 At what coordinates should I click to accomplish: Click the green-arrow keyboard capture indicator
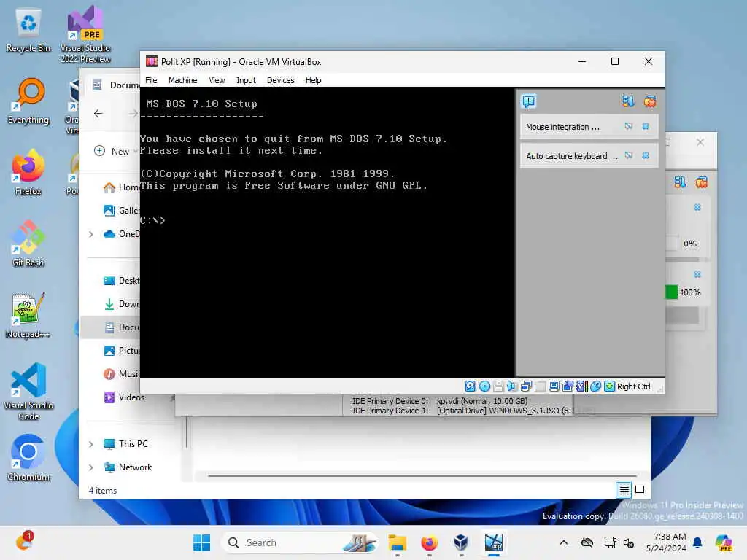click(x=609, y=386)
